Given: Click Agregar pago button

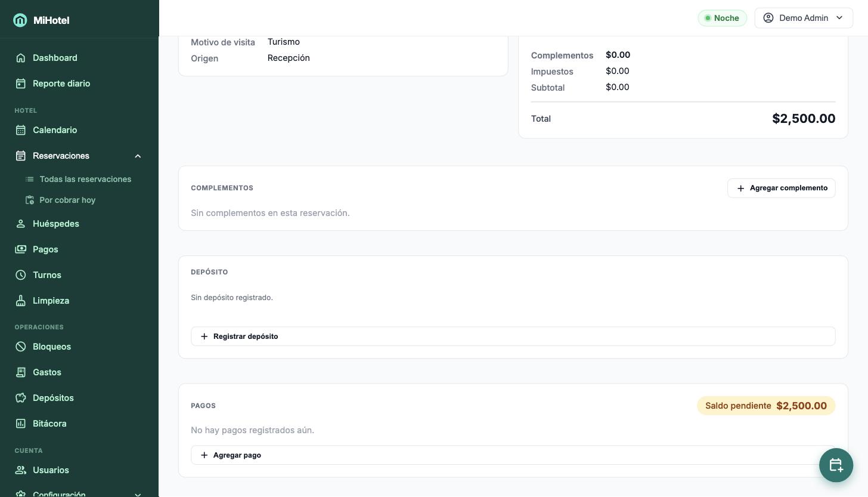Looking at the screenshot, I should point(513,455).
